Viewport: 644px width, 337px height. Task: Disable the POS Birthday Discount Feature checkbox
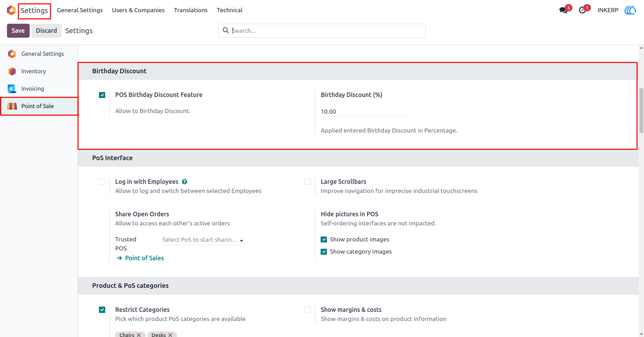click(x=102, y=95)
